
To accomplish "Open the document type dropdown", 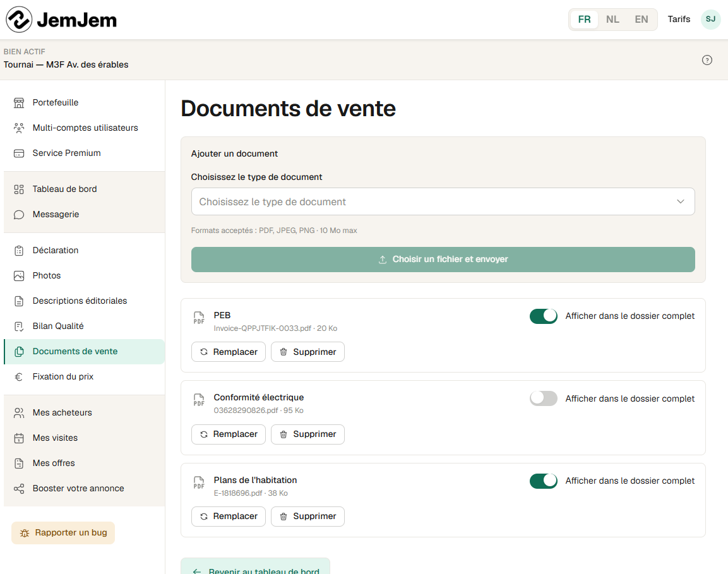I will pos(443,201).
